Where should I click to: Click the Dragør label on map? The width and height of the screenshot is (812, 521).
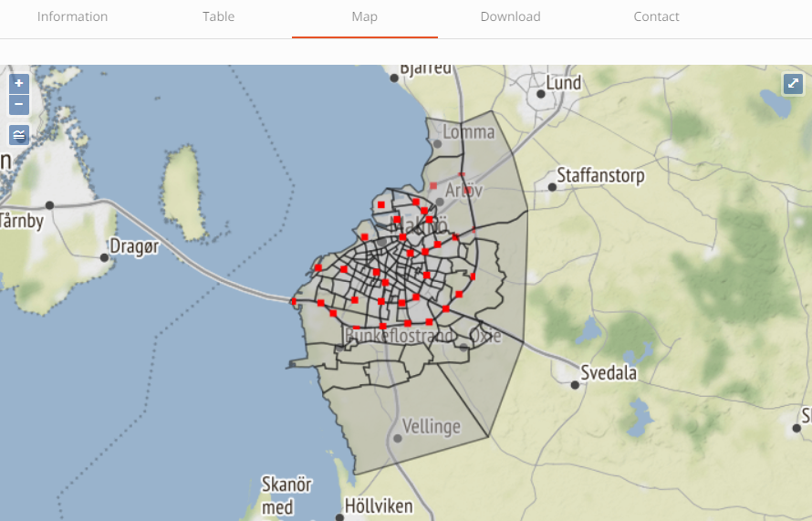click(135, 246)
